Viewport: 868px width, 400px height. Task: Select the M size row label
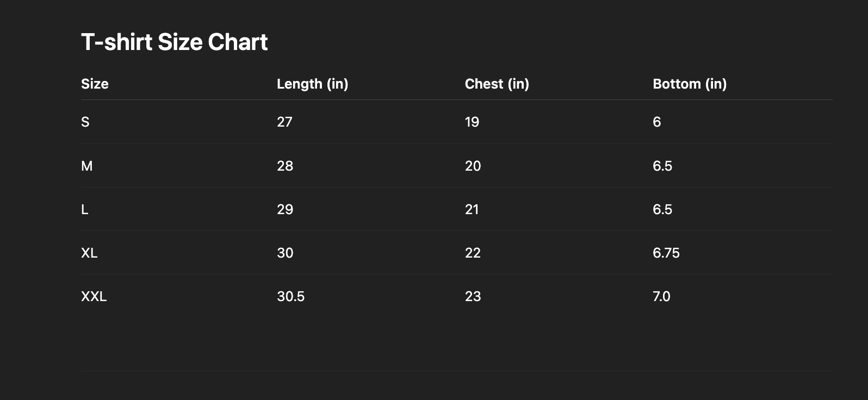(87, 166)
